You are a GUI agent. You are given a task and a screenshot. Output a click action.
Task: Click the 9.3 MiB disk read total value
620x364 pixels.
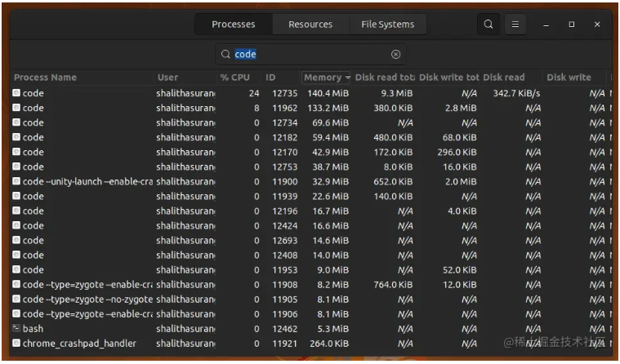click(x=397, y=93)
